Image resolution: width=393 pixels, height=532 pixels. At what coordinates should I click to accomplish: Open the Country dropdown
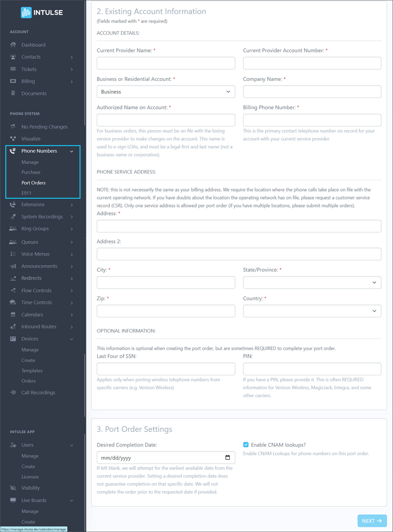[312, 311]
